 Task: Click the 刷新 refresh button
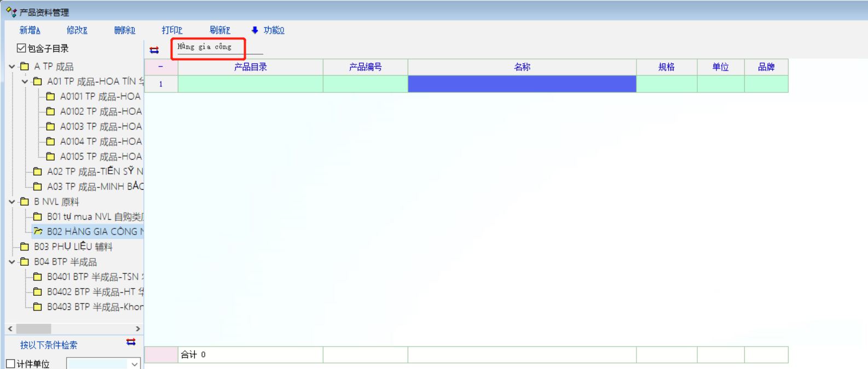(219, 30)
